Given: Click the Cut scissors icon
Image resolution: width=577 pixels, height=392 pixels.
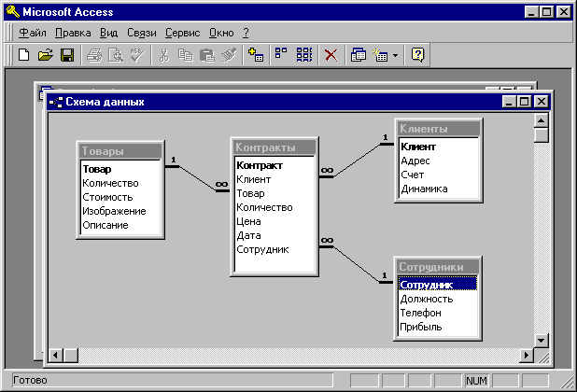Looking at the screenshot, I should (x=164, y=55).
